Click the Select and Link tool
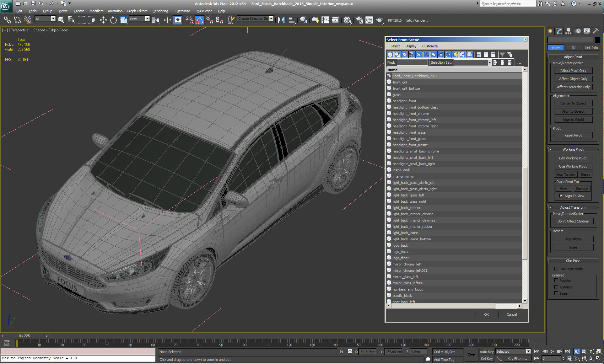 point(7,20)
